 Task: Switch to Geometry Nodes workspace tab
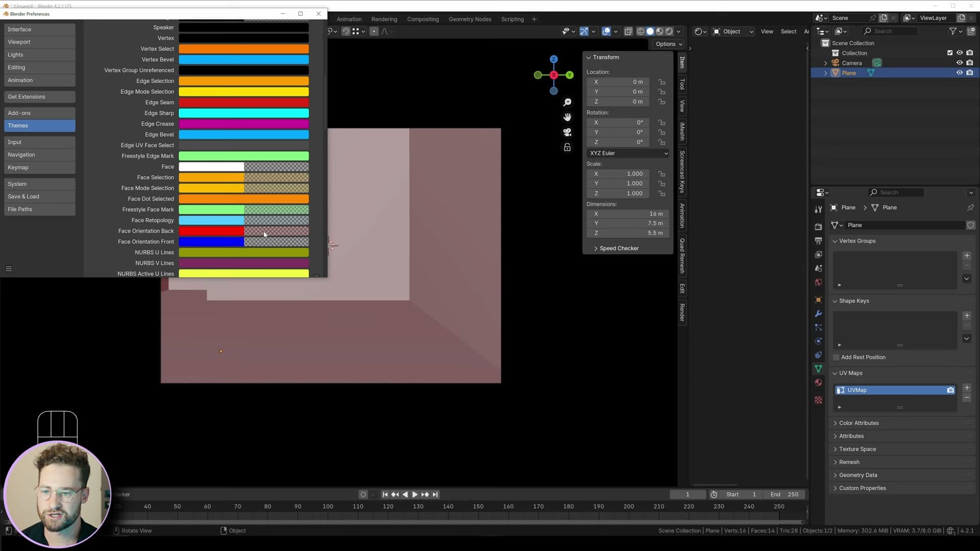[x=470, y=19]
